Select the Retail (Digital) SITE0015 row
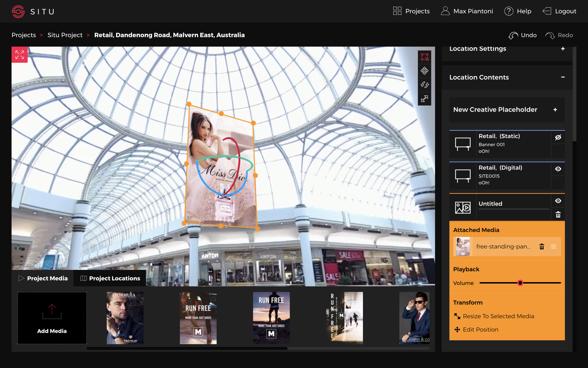The height and width of the screenshot is (368, 588). (x=507, y=176)
